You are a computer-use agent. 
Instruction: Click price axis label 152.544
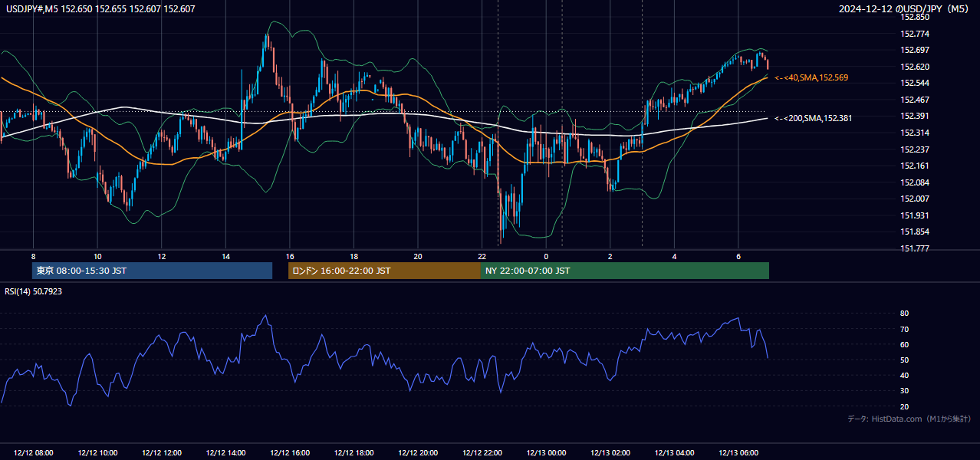(915, 83)
